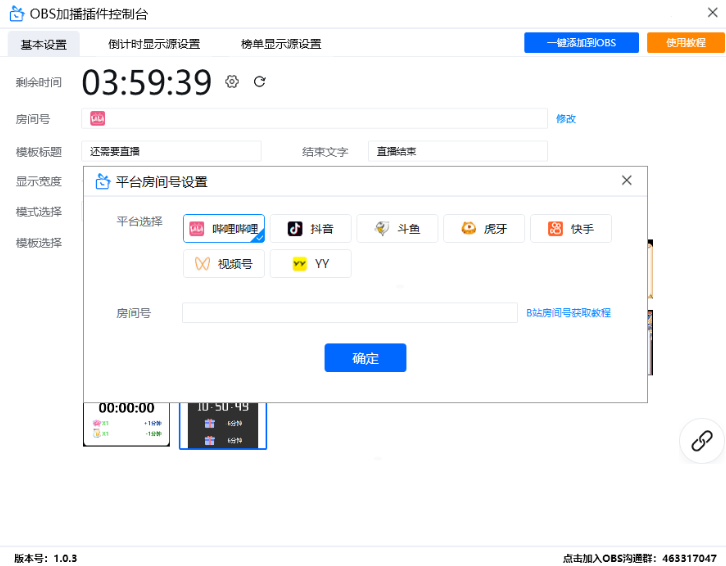Viewport: 726px width, 566px height.
Task: Click the 一键添加到OBS button
Action: (x=581, y=43)
